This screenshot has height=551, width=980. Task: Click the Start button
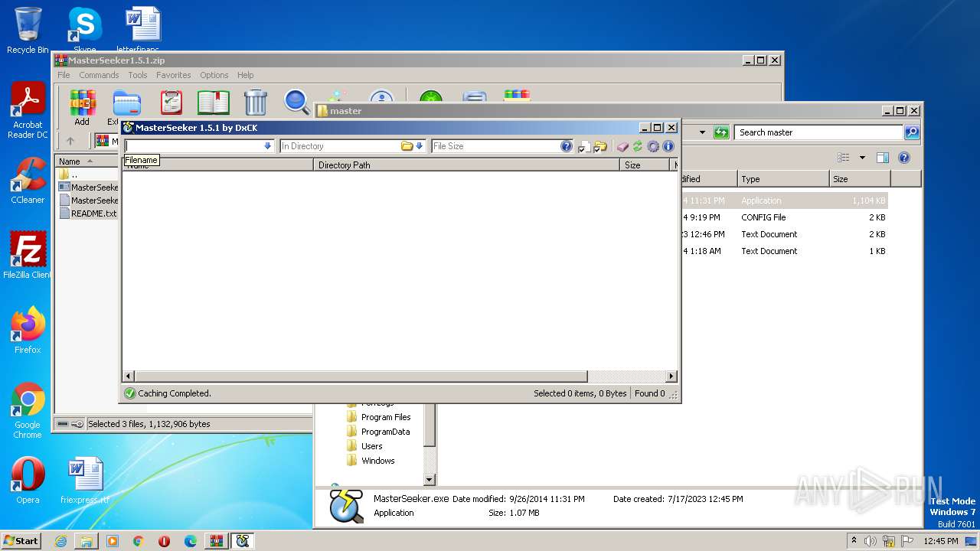21,540
